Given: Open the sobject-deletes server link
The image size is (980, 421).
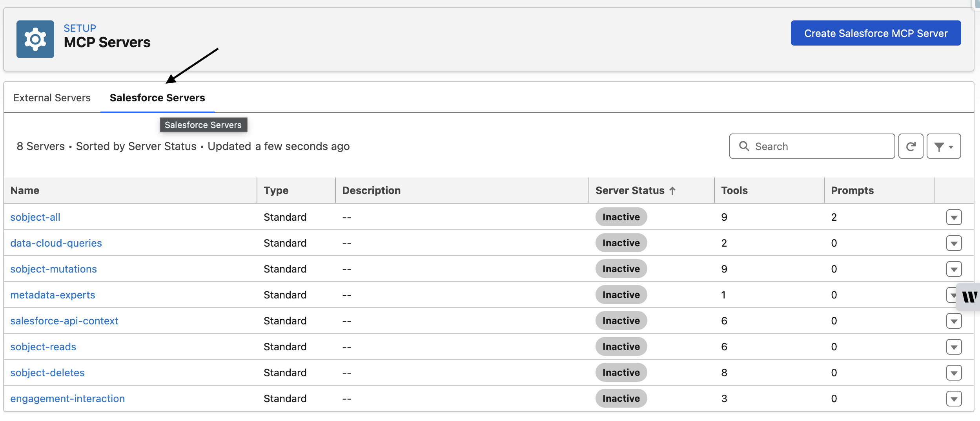Looking at the screenshot, I should (47, 372).
